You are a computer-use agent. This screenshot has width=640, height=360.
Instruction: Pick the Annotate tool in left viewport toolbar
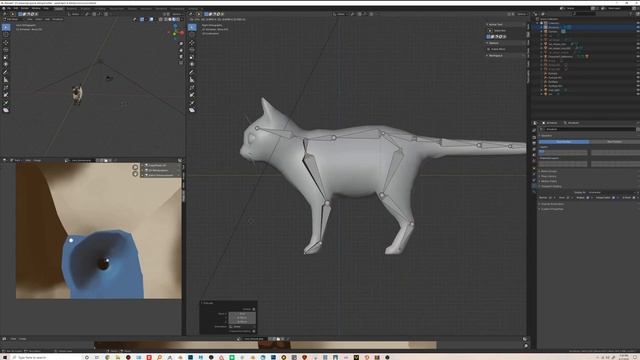tap(6, 72)
